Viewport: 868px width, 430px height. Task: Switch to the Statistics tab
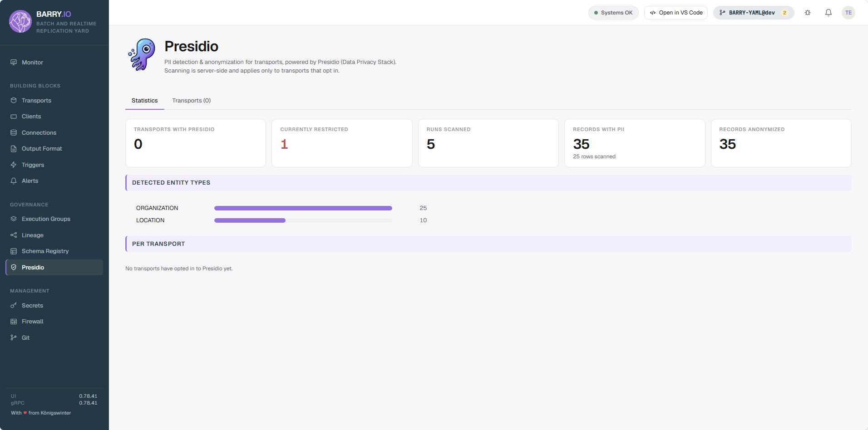click(145, 101)
